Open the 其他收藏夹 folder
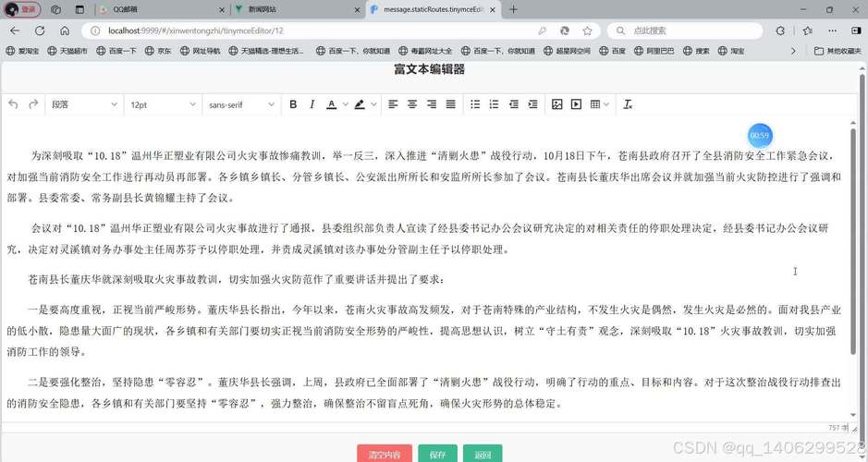 838,51
